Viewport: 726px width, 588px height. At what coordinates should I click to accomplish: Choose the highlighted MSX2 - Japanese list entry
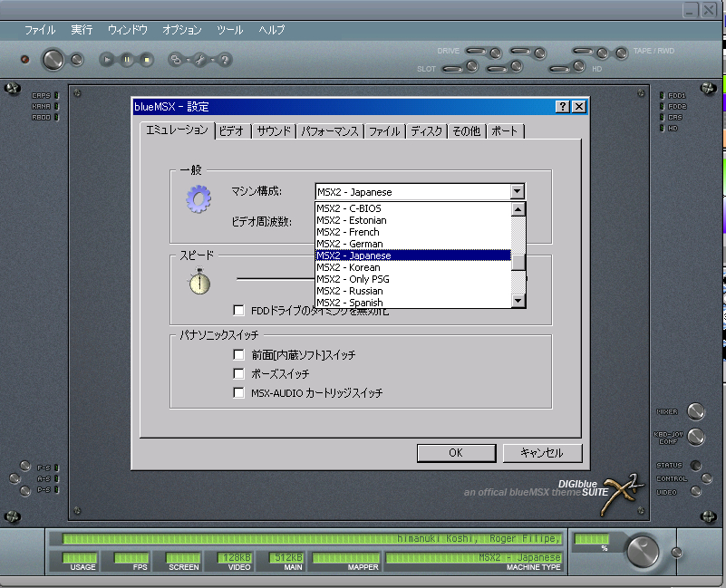point(413,255)
